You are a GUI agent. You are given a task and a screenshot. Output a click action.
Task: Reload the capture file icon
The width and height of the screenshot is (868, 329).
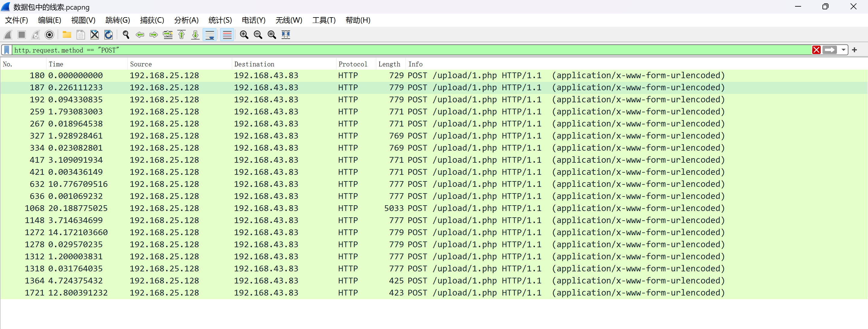(109, 35)
